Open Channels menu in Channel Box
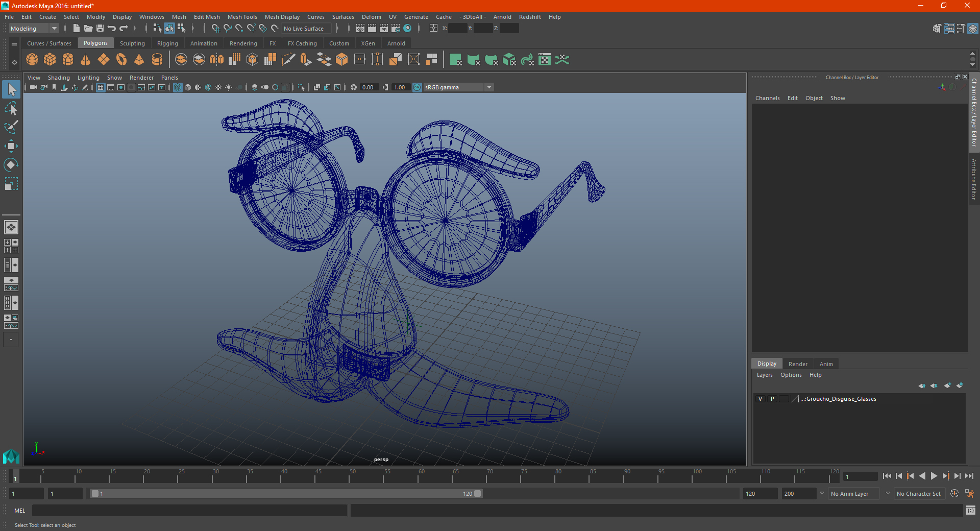 coord(768,98)
